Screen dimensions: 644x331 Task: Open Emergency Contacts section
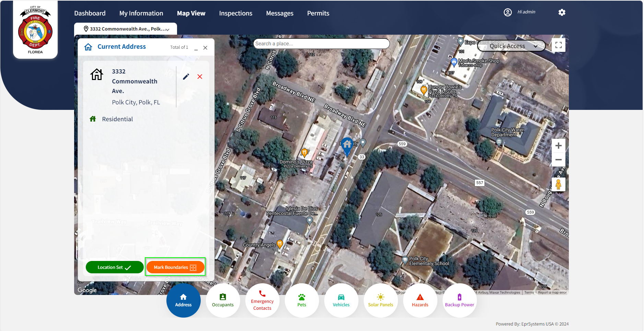[x=262, y=300]
